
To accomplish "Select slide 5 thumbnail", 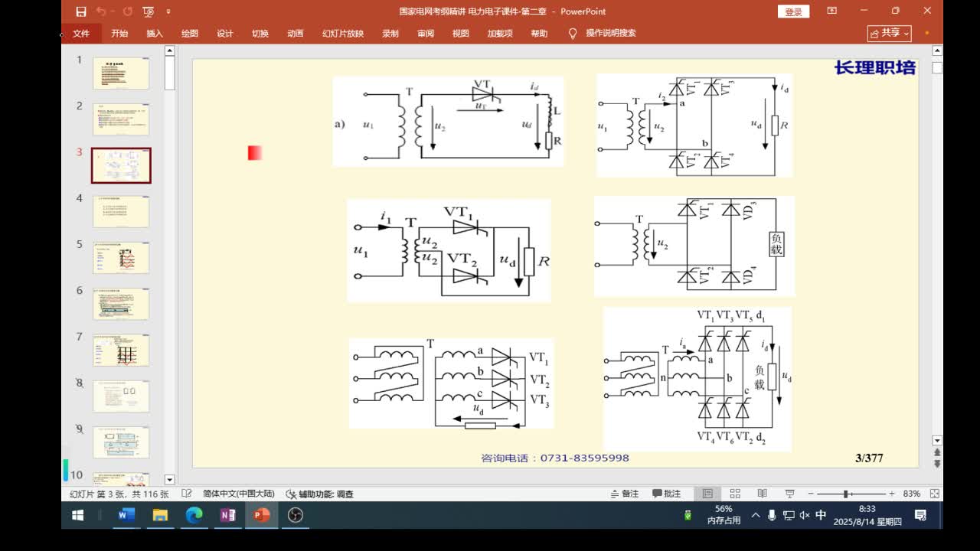I will pyautogui.click(x=121, y=258).
